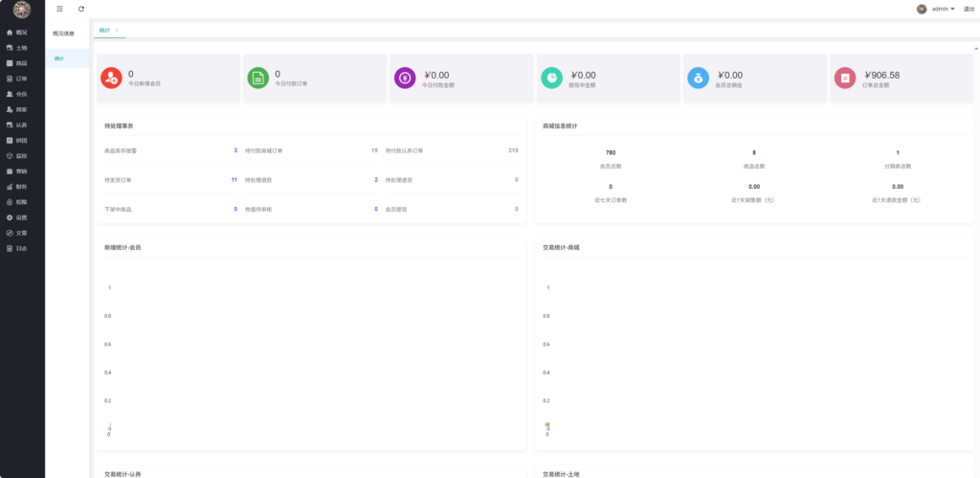Select 概况信息 in the secondary menu
The image size is (980, 478).
coord(64,34)
